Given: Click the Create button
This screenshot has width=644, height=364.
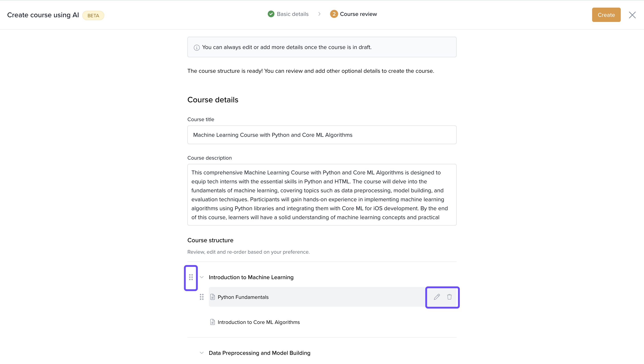Looking at the screenshot, I should point(606,15).
